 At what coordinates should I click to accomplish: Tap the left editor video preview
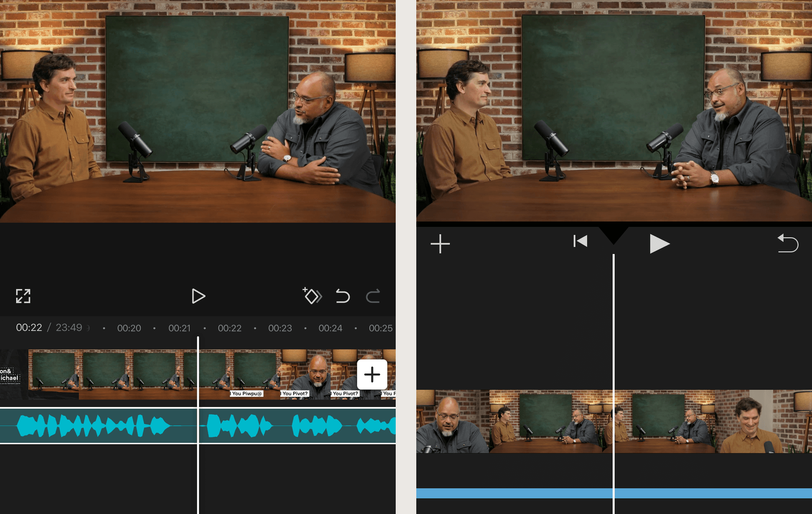(x=198, y=111)
